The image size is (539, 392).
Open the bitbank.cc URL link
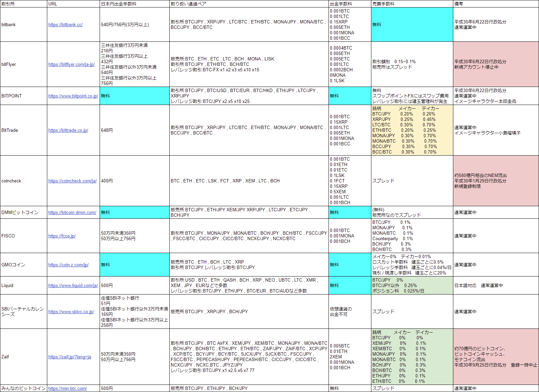pos(65,25)
